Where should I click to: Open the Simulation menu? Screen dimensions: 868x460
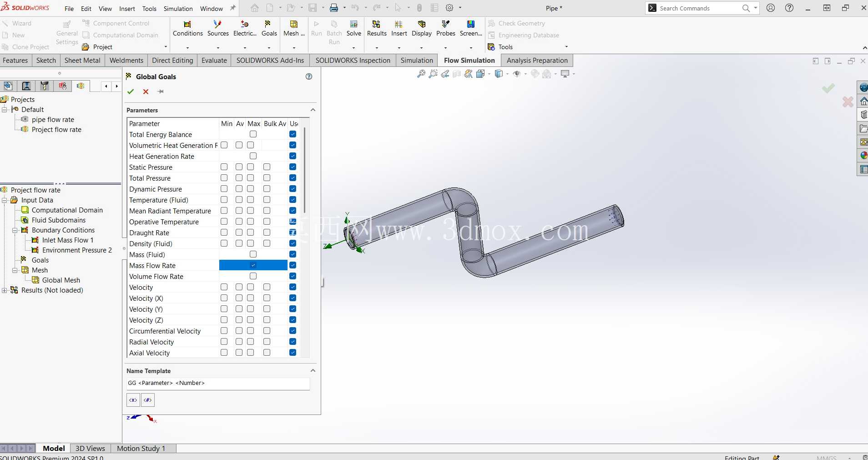tap(178, 9)
